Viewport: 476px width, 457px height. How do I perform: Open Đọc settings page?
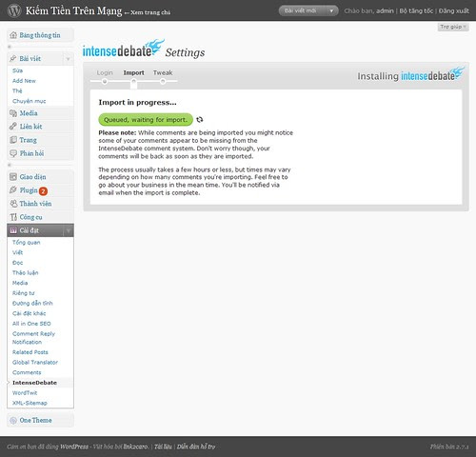tap(17, 263)
